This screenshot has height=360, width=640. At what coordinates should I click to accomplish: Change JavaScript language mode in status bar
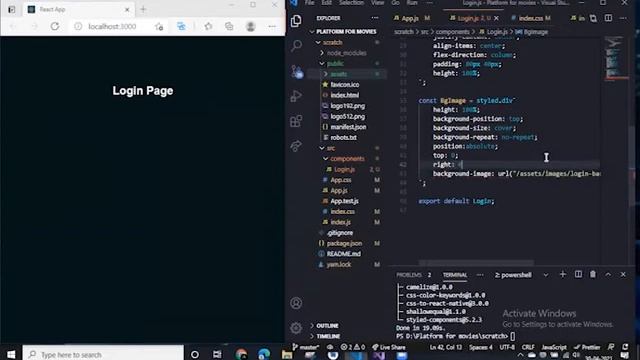tap(553, 347)
